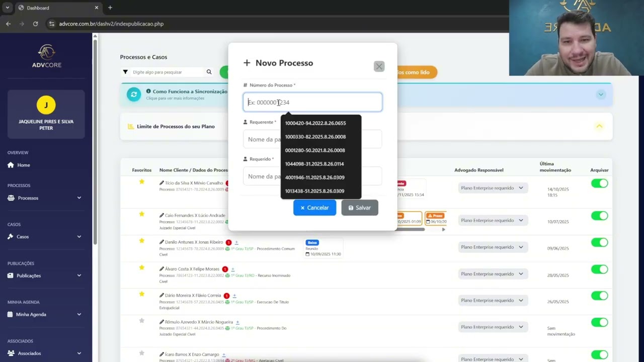
Task: Favorite the Ícaro Barros row with gray star
Action: tap(142, 353)
